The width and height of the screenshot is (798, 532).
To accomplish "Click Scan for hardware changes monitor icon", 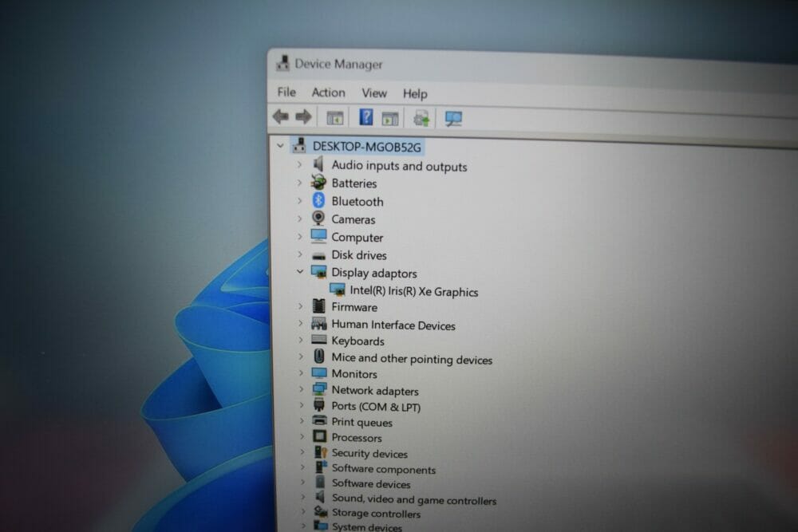I will (x=453, y=119).
